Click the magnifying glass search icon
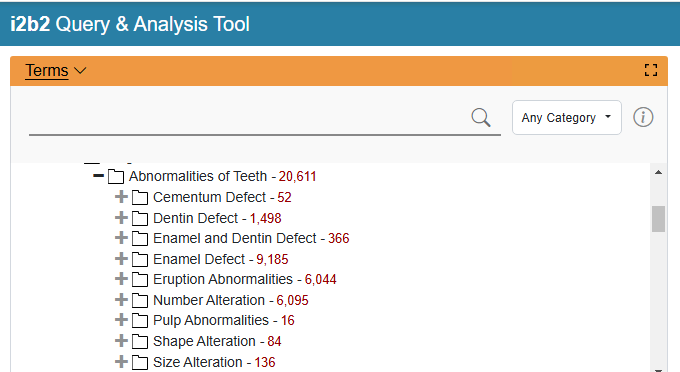This screenshot has height=372, width=680. point(481,117)
